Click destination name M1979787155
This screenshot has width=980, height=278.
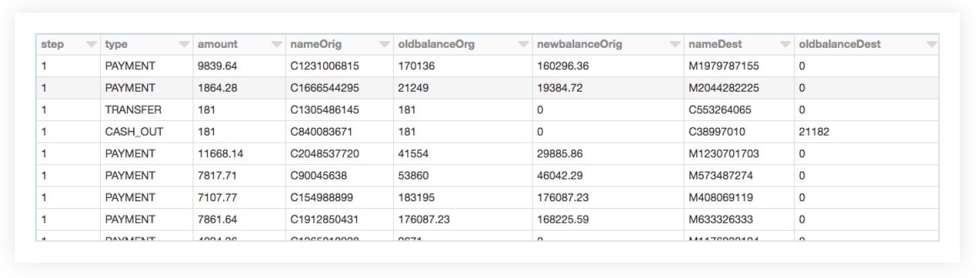pos(724,66)
